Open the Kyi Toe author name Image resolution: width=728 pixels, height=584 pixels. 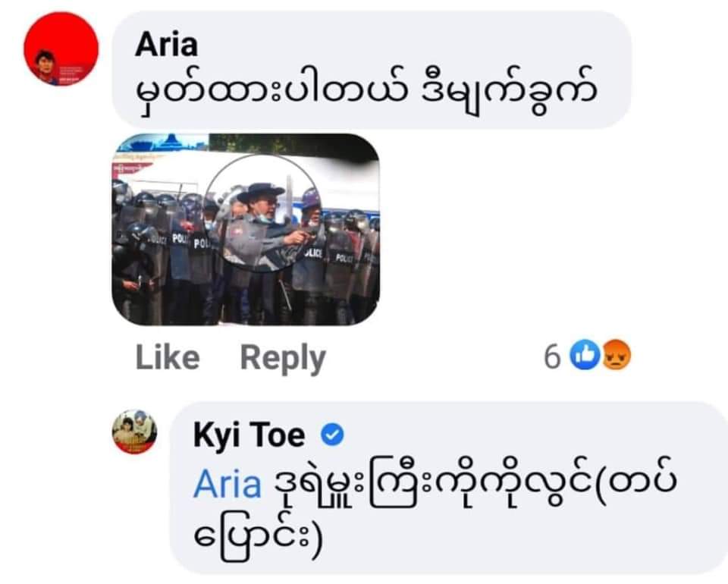pos(249,435)
